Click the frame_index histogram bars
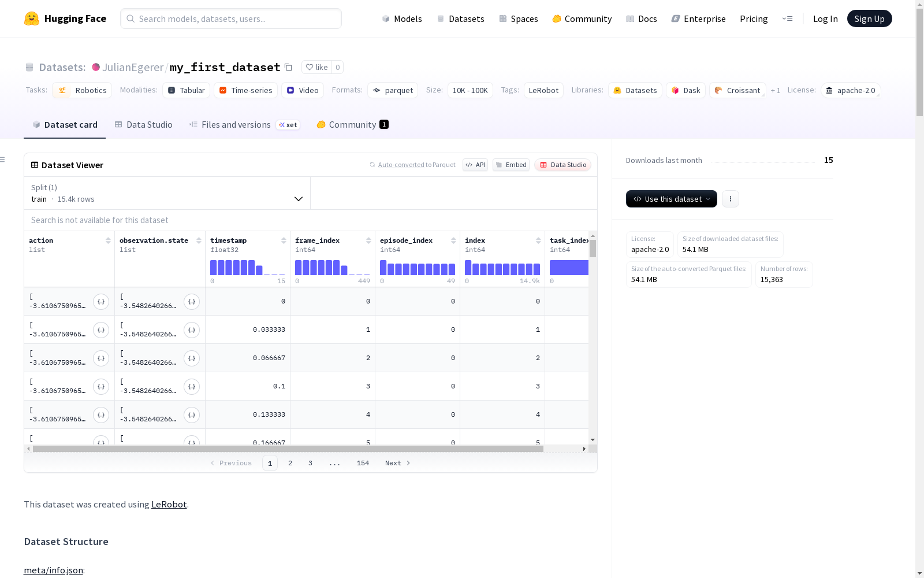Viewport: 924px width, 578px height. (333, 267)
